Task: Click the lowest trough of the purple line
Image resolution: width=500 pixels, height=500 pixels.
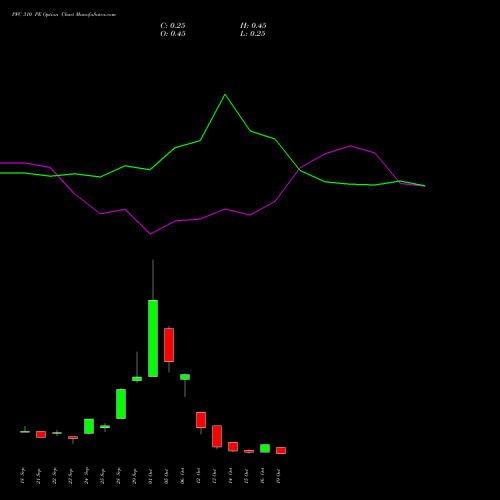Action: (150, 234)
